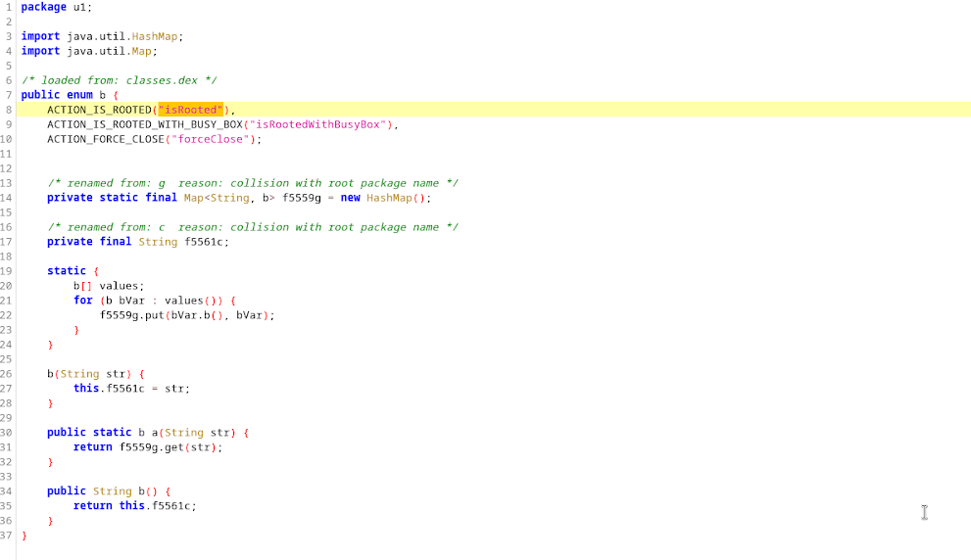
Task: Select the ACTION_IS_ROOTED enum constant
Action: tap(99, 110)
